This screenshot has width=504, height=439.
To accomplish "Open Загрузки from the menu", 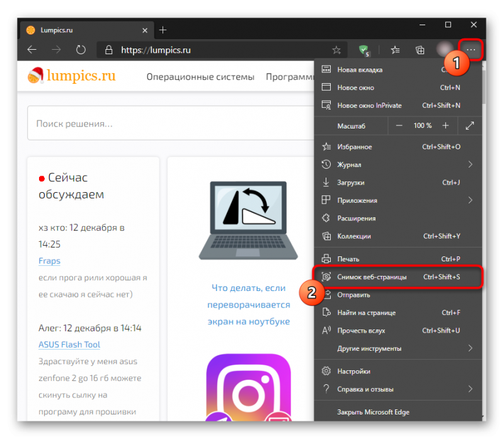I will pos(398,183).
